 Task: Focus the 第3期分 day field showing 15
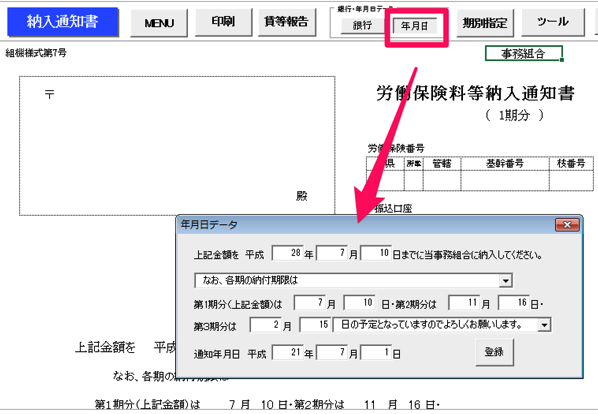315,325
